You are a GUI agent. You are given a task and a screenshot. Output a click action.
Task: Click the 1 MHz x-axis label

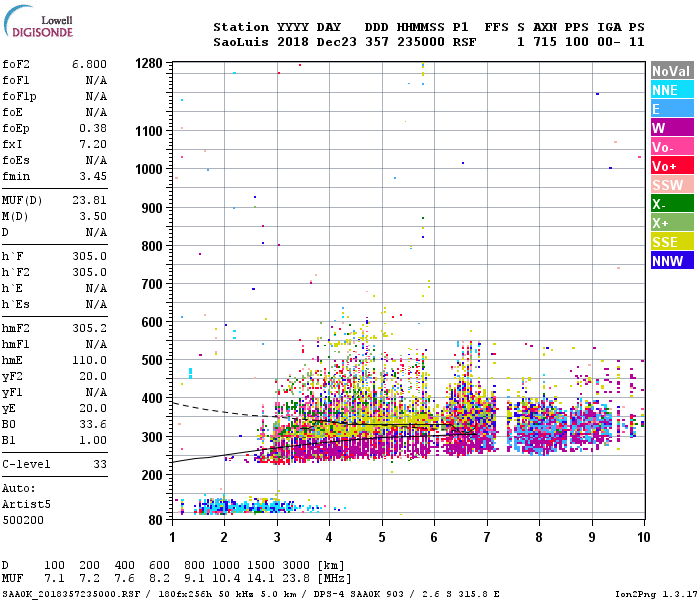[x=172, y=537]
